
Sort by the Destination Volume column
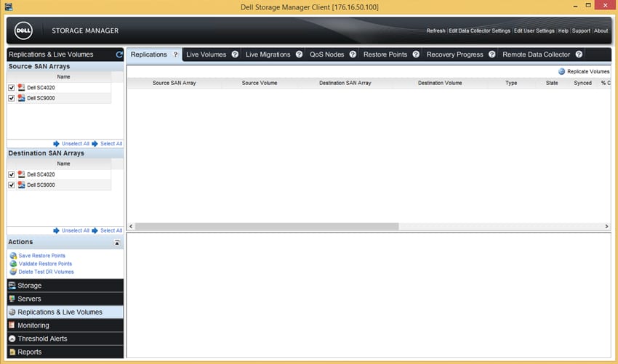coord(440,83)
